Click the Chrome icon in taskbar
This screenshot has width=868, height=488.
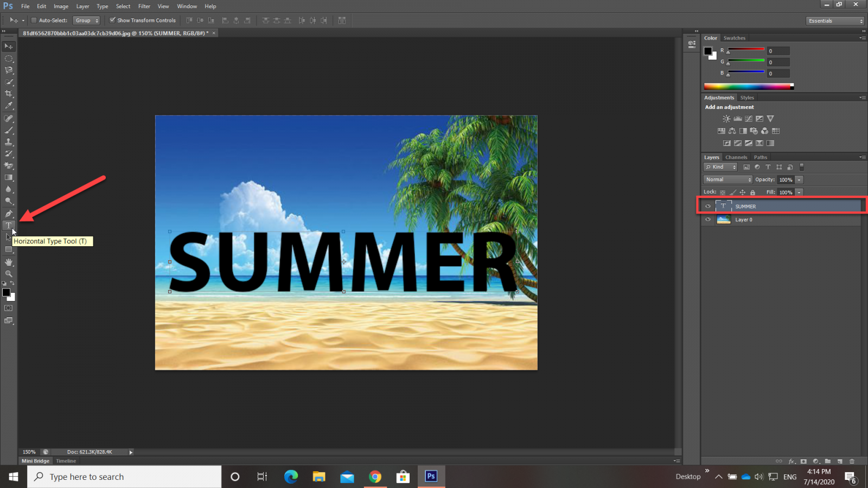coord(375,477)
